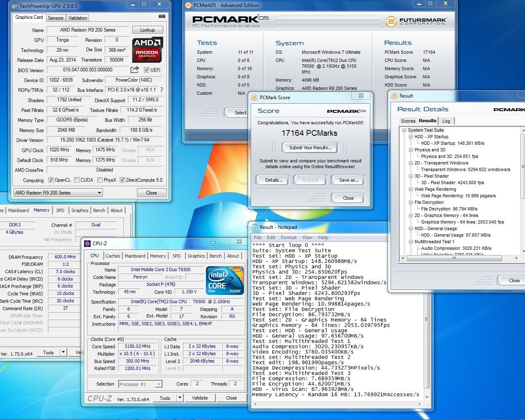This screenshot has height=420, width=525.
Task: Collapse the 2D - Transparent Windows node
Action: point(411,163)
